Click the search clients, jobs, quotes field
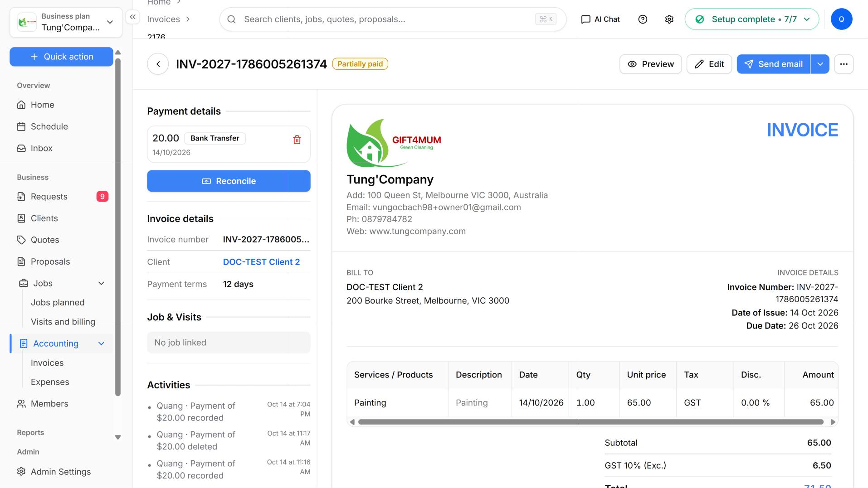This screenshot has width=868, height=488. [x=393, y=19]
